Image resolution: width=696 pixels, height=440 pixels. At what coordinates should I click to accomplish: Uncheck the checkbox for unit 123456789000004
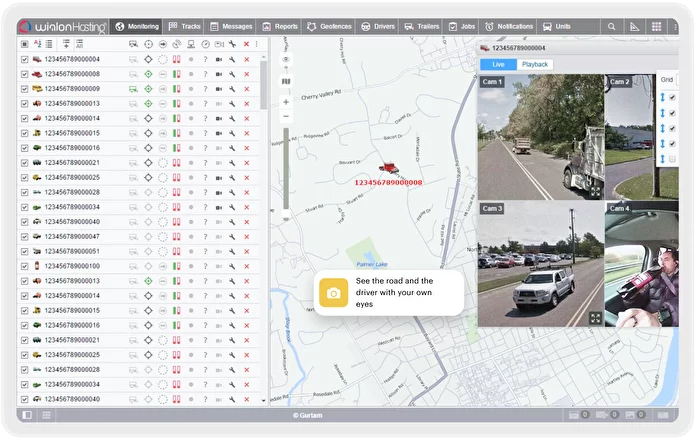pyautogui.click(x=25, y=59)
